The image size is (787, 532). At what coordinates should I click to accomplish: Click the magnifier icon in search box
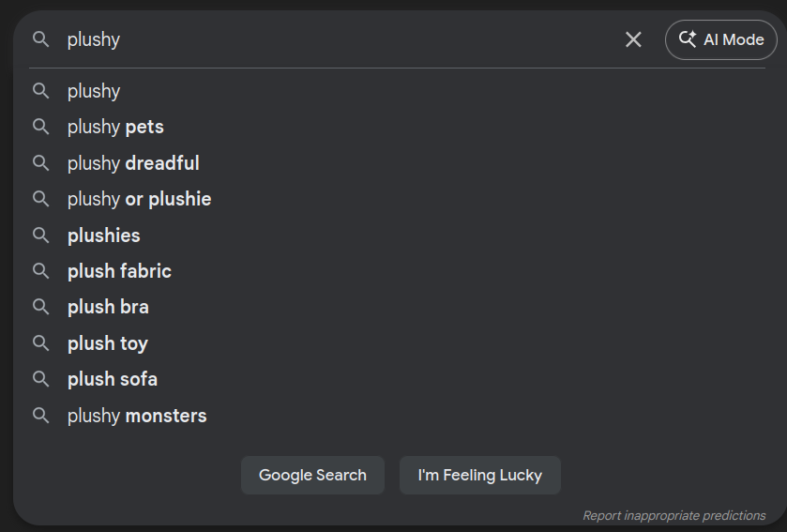40,39
